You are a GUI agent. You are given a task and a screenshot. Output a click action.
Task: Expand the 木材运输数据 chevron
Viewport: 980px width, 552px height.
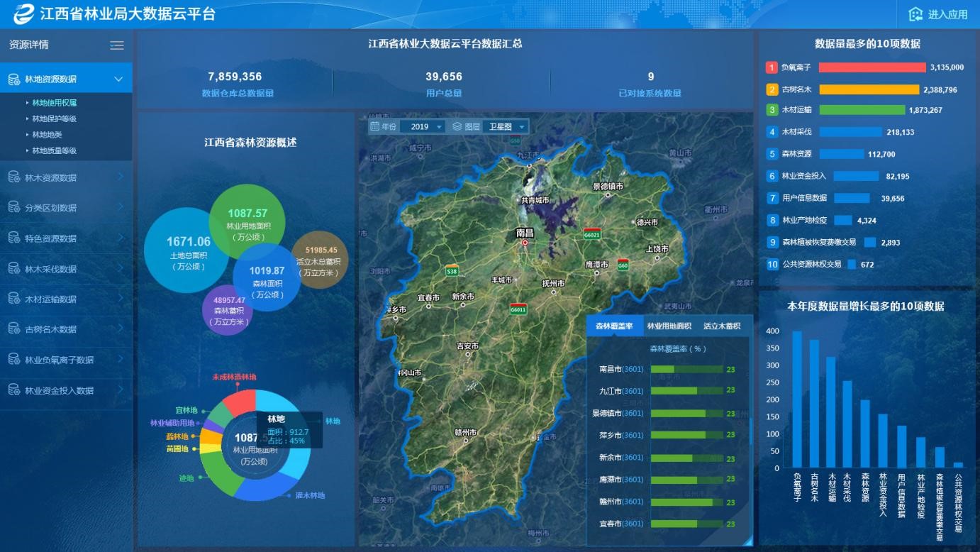coord(120,299)
